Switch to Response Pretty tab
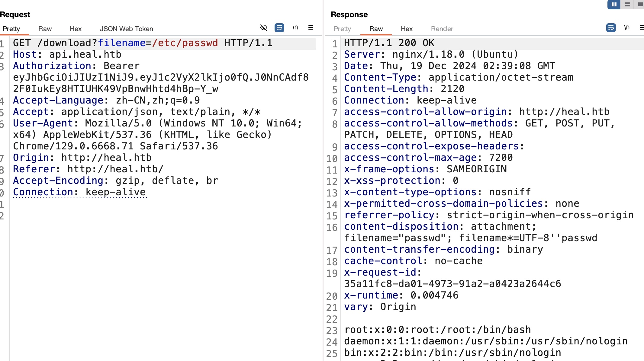Viewport: 644px width, 361px height. [342, 29]
